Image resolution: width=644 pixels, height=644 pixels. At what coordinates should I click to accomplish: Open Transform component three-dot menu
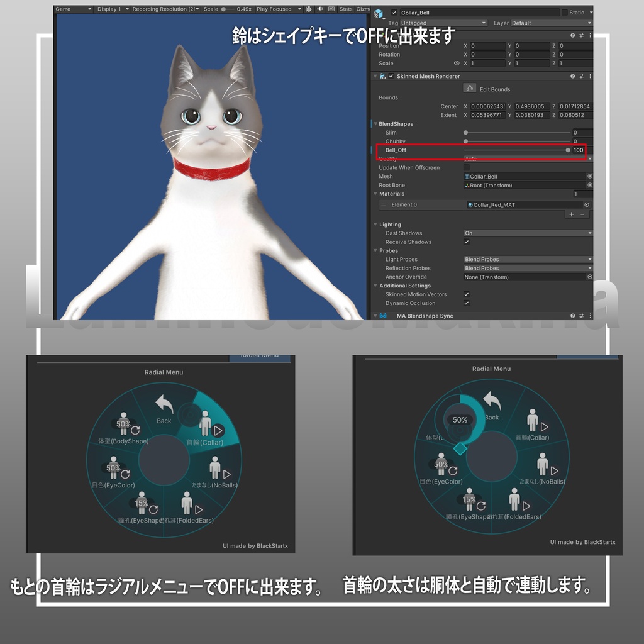(590, 35)
